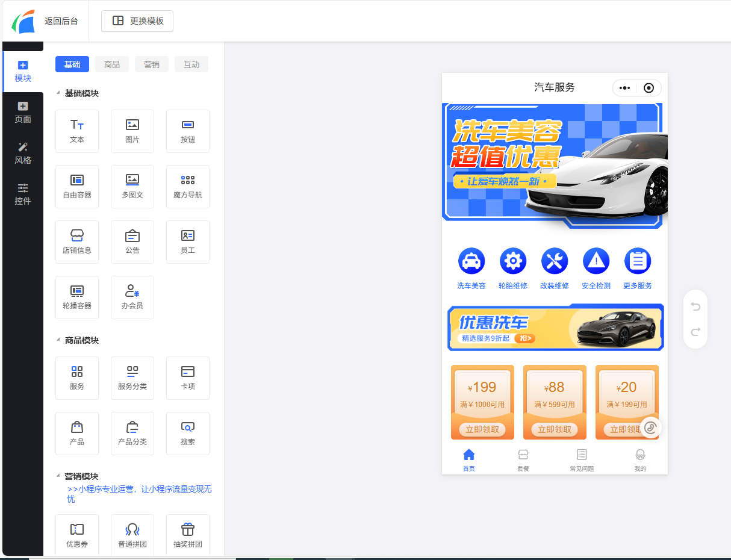This screenshot has height=560, width=731.
Task: Click the 抽奖拼团 gift icon
Action: tap(188, 530)
